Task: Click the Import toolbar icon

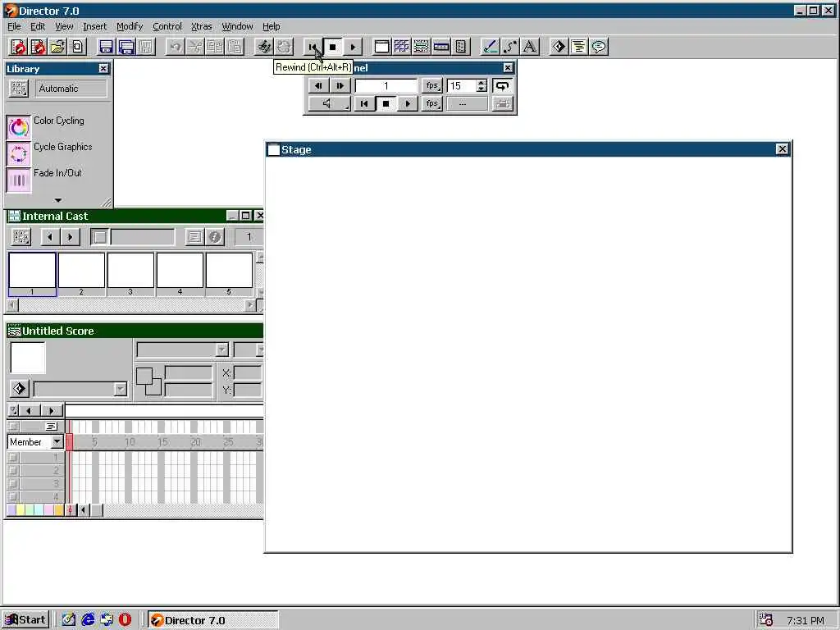Action: click(78, 47)
